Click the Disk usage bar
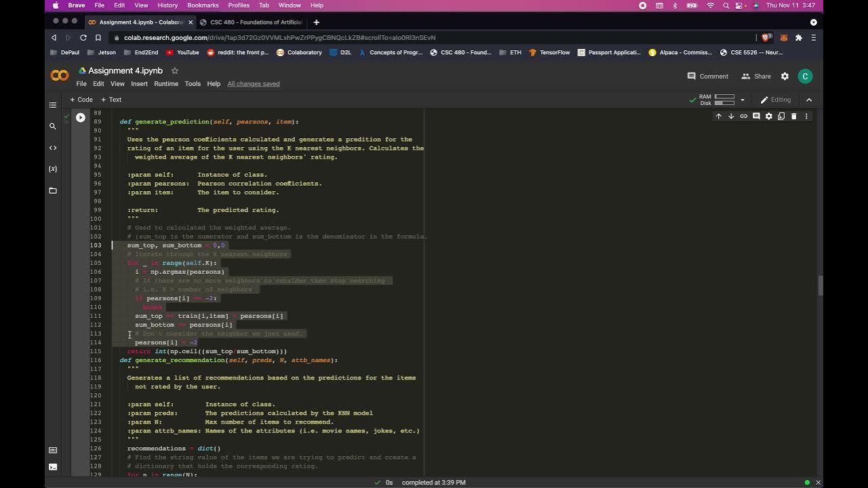The height and width of the screenshot is (488, 868). (724, 103)
